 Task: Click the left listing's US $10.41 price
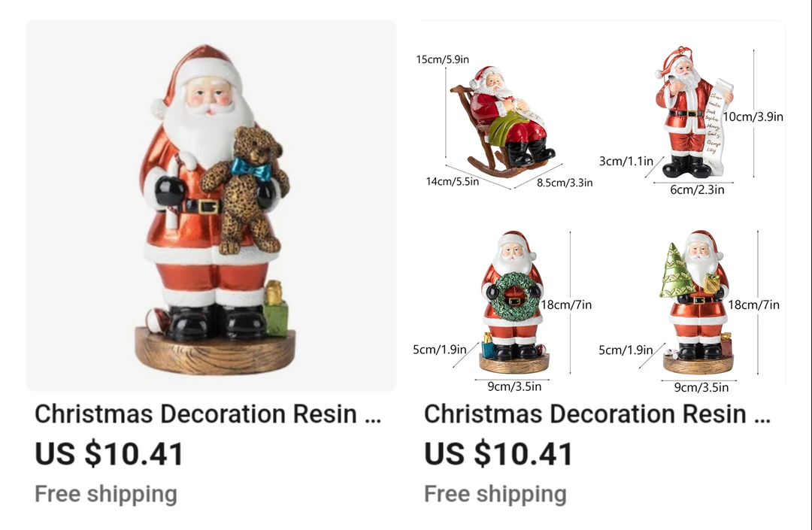pos(109,454)
